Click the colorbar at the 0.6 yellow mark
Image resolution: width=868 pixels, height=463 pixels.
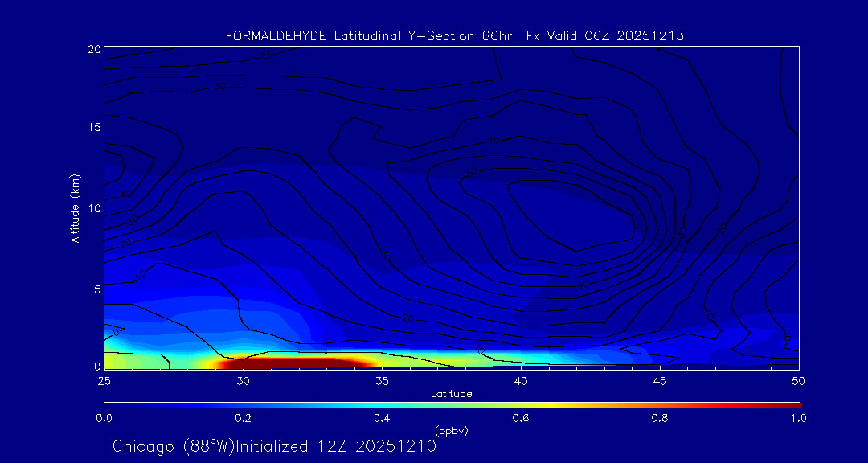521,404
